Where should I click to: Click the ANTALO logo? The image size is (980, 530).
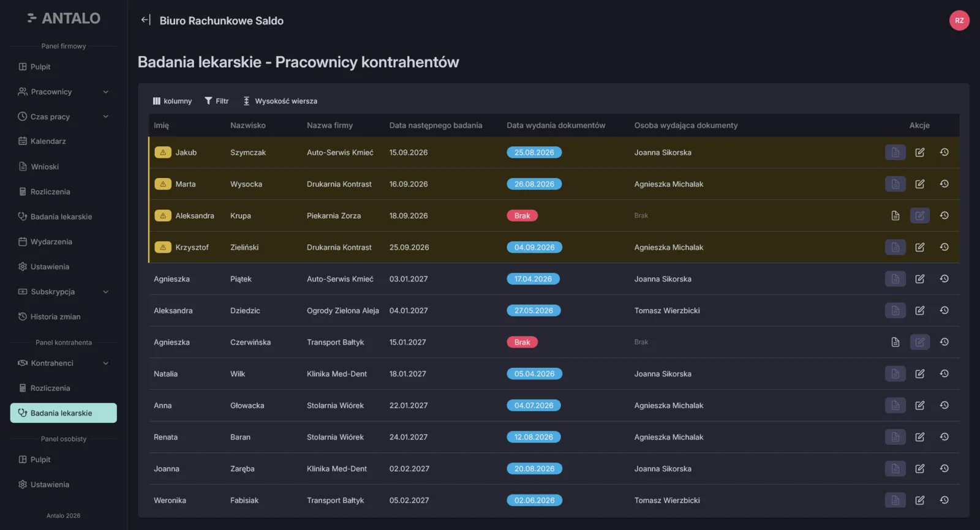tap(64, 18)
